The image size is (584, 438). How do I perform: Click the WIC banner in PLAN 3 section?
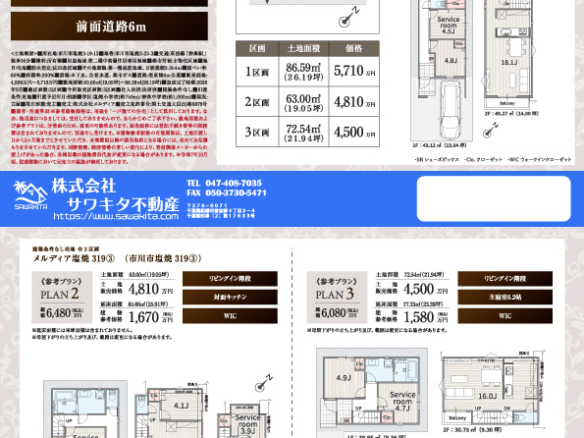pyautogui.click(x=505, y=316)
